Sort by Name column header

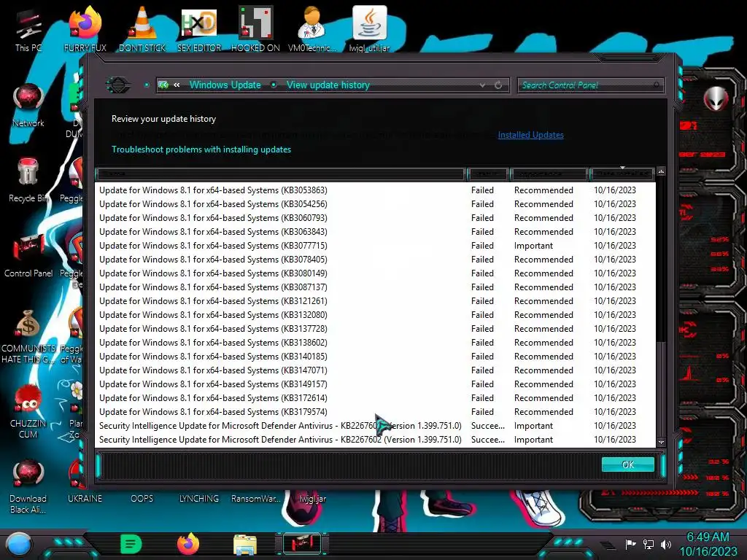(281, 174)
